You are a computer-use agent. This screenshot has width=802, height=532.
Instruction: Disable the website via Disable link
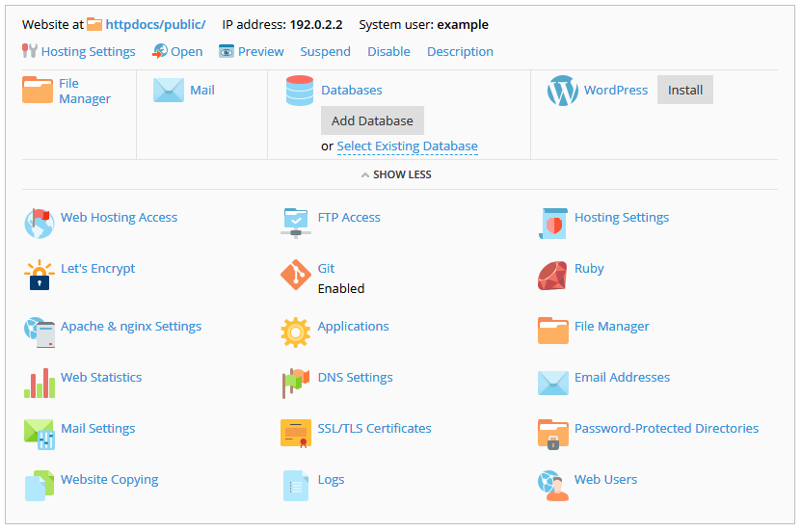coord(388,51)
